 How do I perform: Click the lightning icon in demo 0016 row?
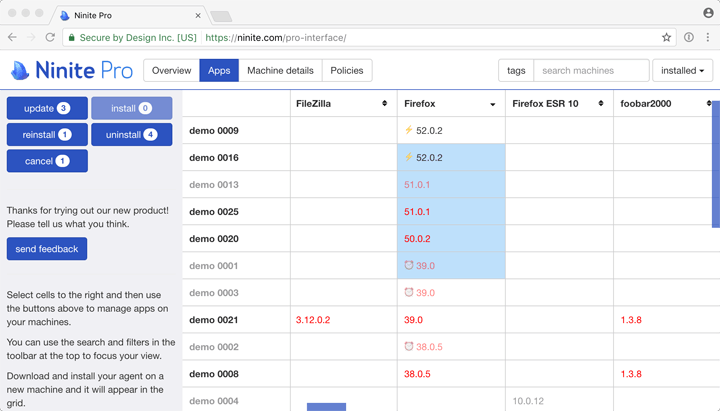tap(408, 157)
